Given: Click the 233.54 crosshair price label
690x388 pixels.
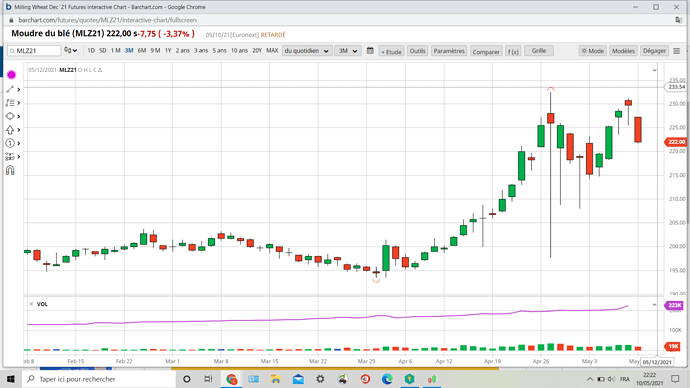Looking at the screenshot, I should coord(676,87).
